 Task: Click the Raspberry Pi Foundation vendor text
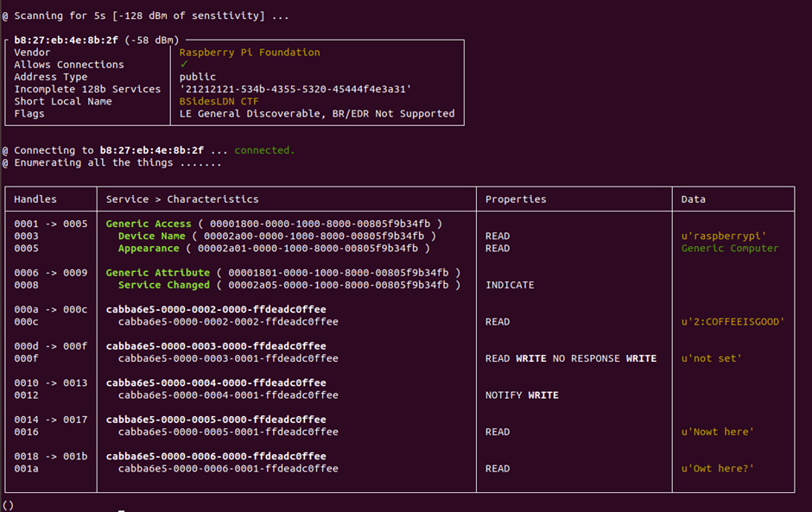point(250,53)
